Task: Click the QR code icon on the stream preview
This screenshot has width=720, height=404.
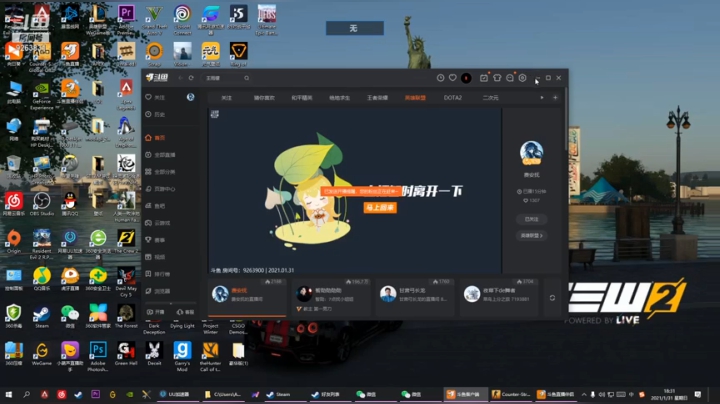Action: [214, 114]
